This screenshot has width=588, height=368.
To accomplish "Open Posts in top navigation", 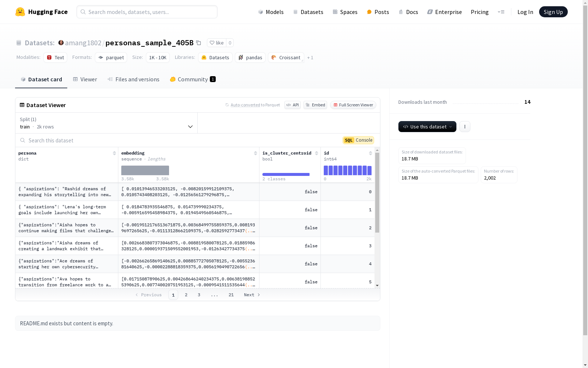I will click(378, 12).
